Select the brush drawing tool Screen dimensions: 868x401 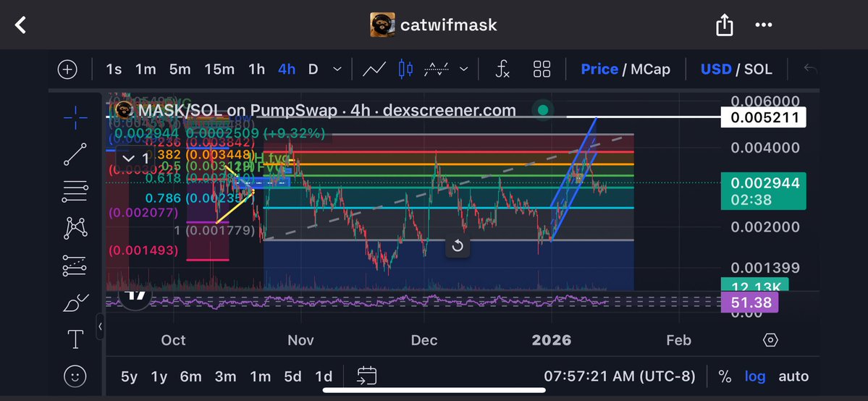[75, 303]
